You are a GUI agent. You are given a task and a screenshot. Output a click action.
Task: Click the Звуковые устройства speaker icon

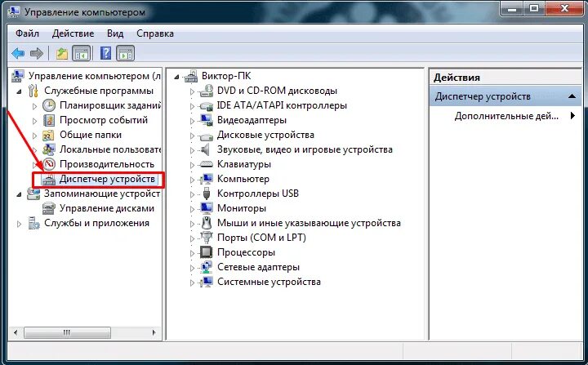[x=205, y=149]
